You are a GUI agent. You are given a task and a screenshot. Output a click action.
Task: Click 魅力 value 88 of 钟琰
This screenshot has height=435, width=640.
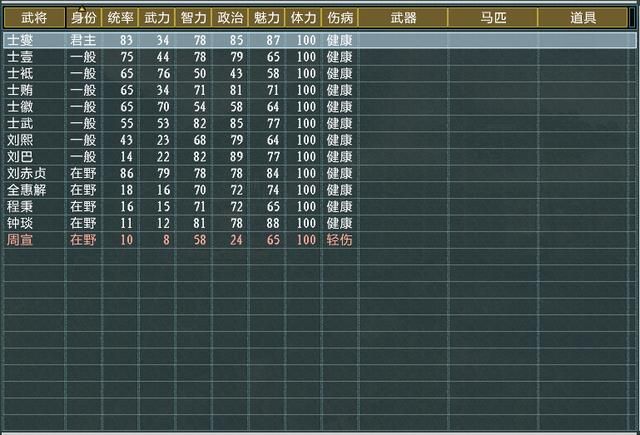(273, 223)
